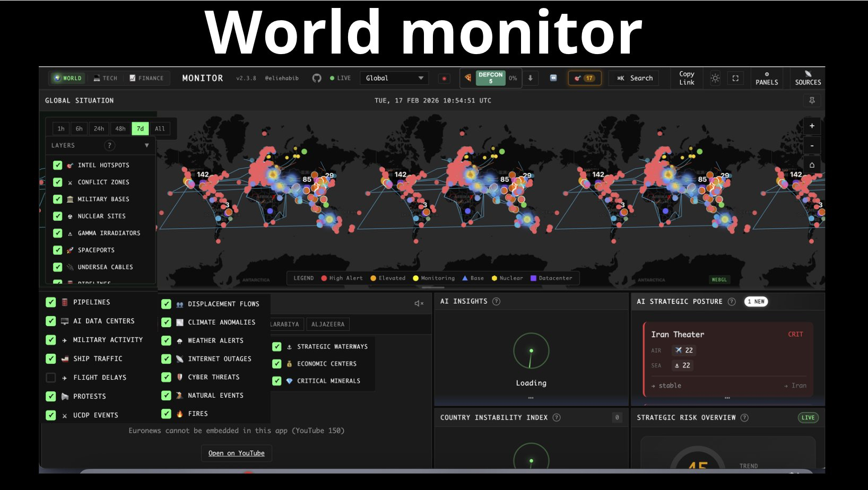Follow the Open on YouTube link
Image resolution: width=868 pixels, height=490 pixels.
(x=236, y=453)
